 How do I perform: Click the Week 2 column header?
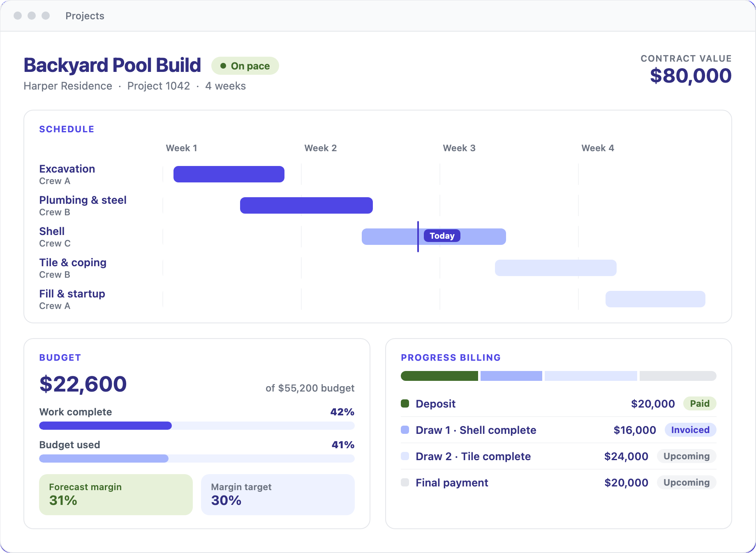(320, 148)
